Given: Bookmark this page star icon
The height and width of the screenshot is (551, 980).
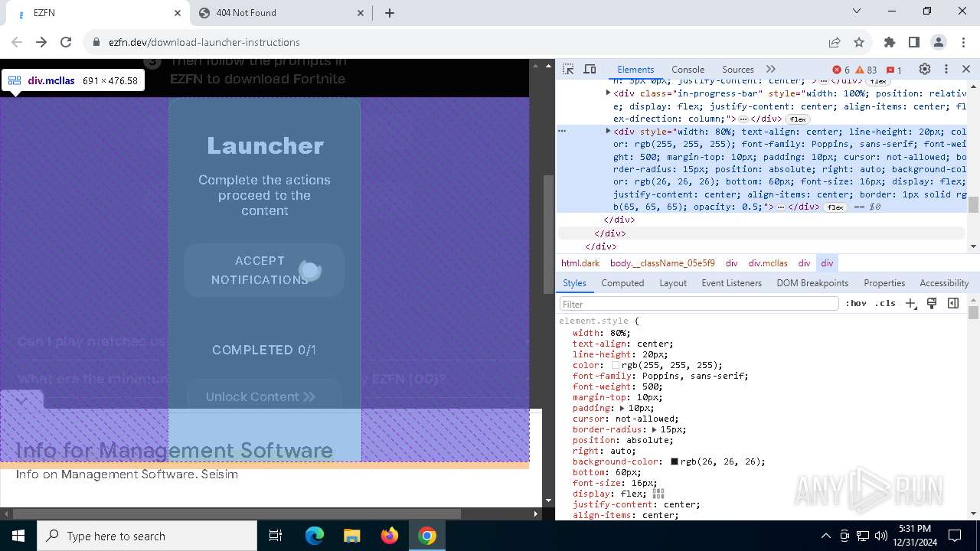Looking at the screenshot, I should (859, 42).
